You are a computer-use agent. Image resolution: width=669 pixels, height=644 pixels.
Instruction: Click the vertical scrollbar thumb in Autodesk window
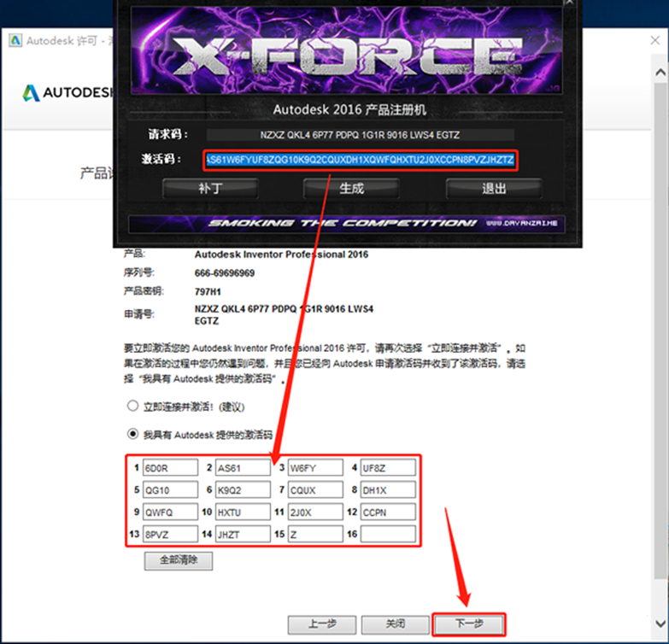pos(660,331)
